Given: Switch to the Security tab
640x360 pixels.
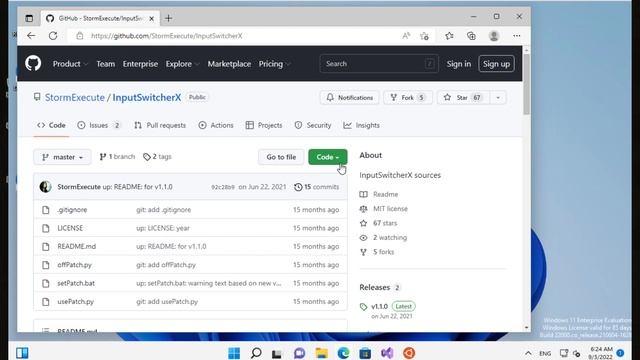Looking at the screenshot, I should pos(313,125).
